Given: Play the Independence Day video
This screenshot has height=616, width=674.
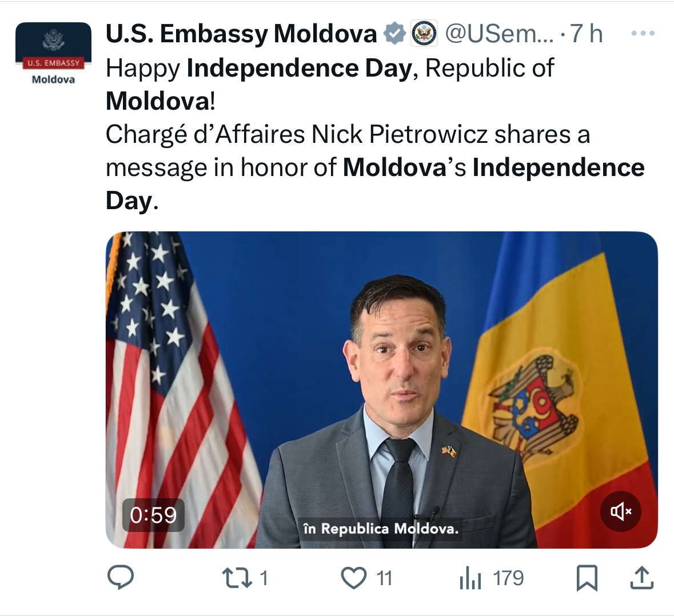Looking at the screenshot, I should [x=382, y=390].
